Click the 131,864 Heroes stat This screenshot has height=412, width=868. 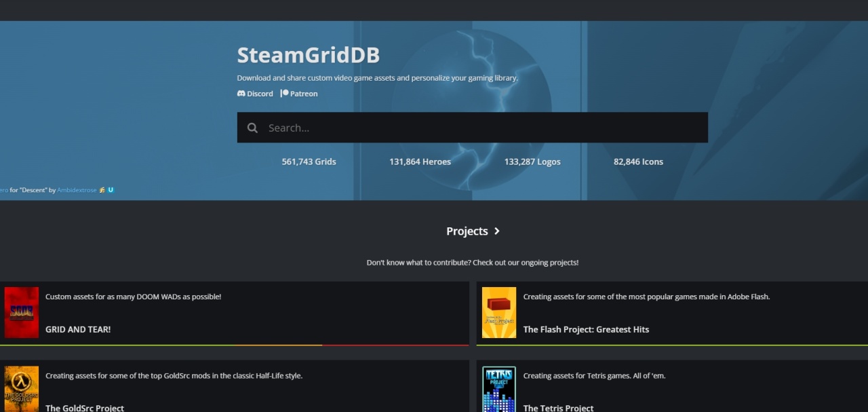pyautogui.click(x=420, y=162)
